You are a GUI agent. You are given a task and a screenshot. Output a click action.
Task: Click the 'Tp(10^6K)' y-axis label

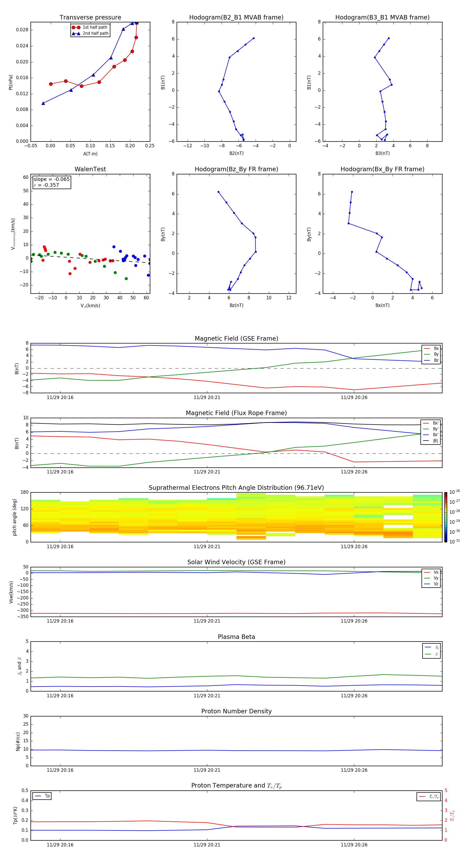(x=15, y=815)
